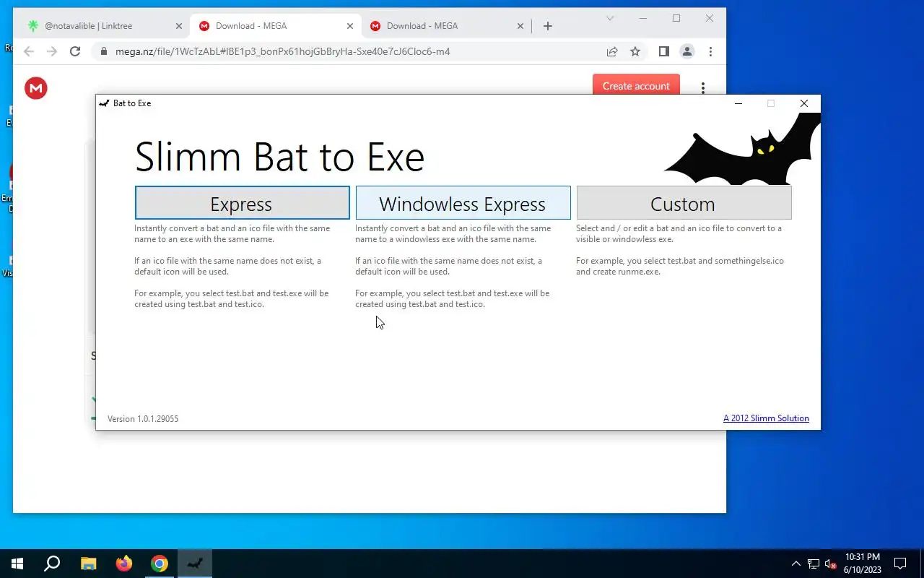Viewport: 924px width, 578px height.
Task: Click Chrome icon on the taskbar
Action: click(160, 564)
